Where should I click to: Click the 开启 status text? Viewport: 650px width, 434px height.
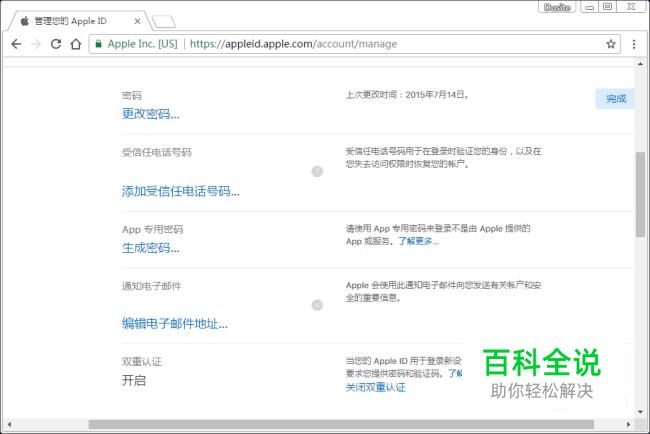point(134,380)
